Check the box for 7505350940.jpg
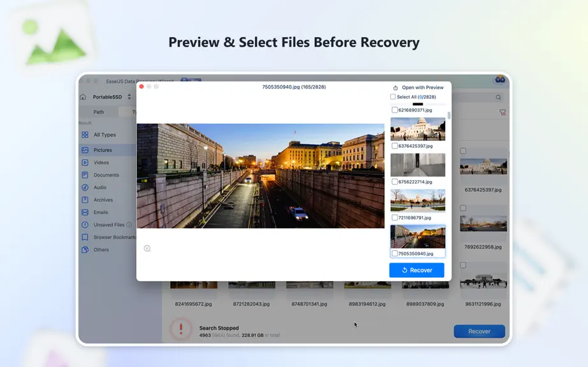 (x=395, y=254)
